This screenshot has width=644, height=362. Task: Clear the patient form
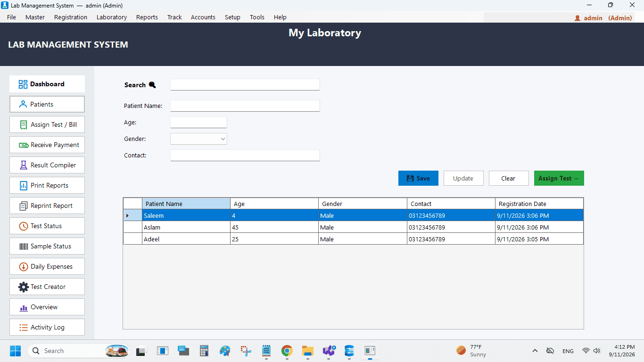click(509, 178)
